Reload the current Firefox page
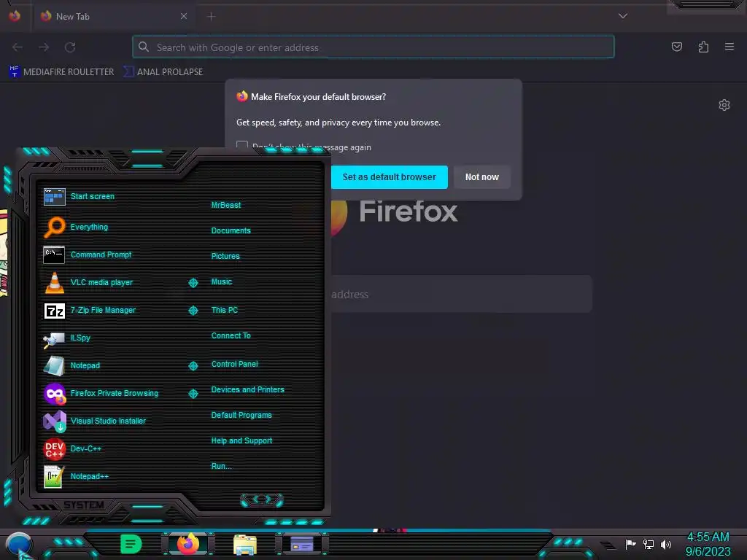Image resolution: width=747 pixels, height=560 pixels. coord(70,47)
